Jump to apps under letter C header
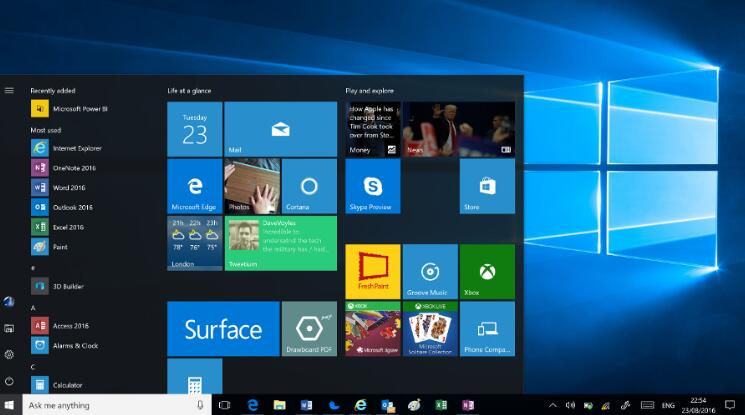This screenshot has height=415, width=745. 33,367
